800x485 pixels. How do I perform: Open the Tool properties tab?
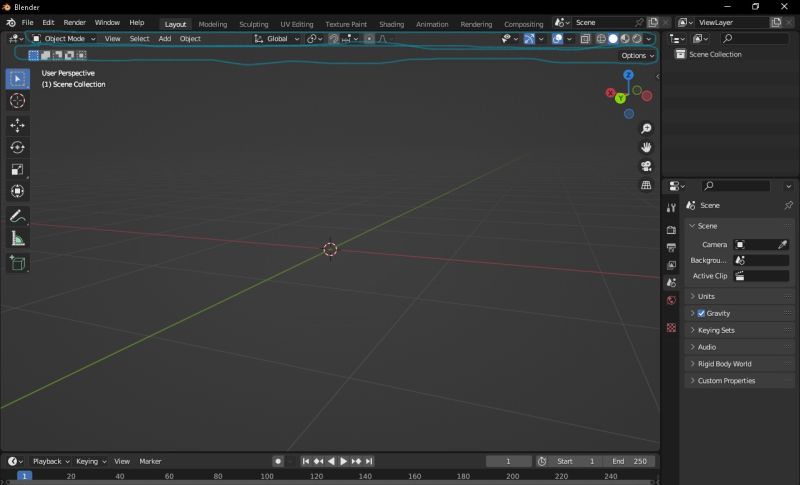point(671,208)
